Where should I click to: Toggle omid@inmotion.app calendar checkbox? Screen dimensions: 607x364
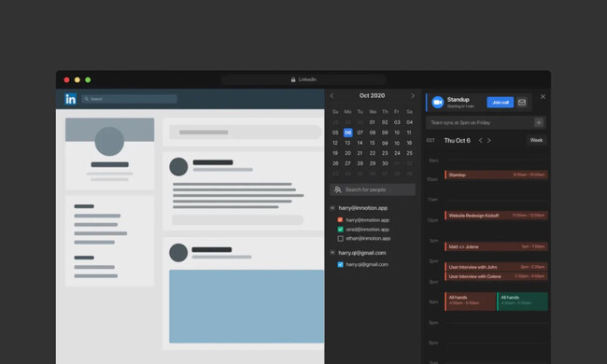340,230
